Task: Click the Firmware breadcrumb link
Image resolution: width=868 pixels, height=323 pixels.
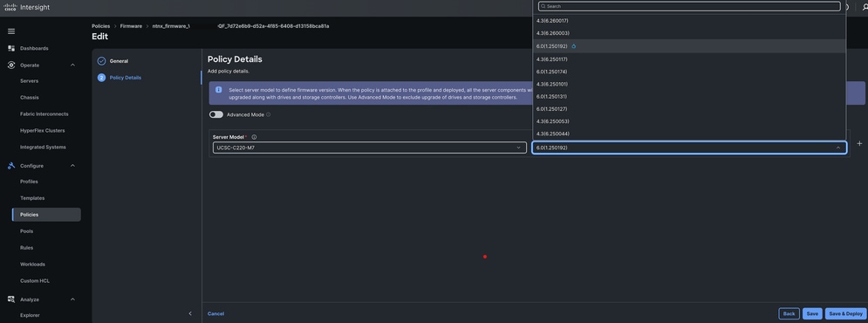Action: [131, 26]
